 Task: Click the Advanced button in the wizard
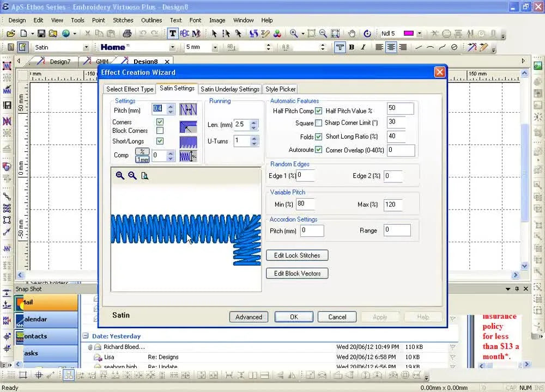[249, 317]
